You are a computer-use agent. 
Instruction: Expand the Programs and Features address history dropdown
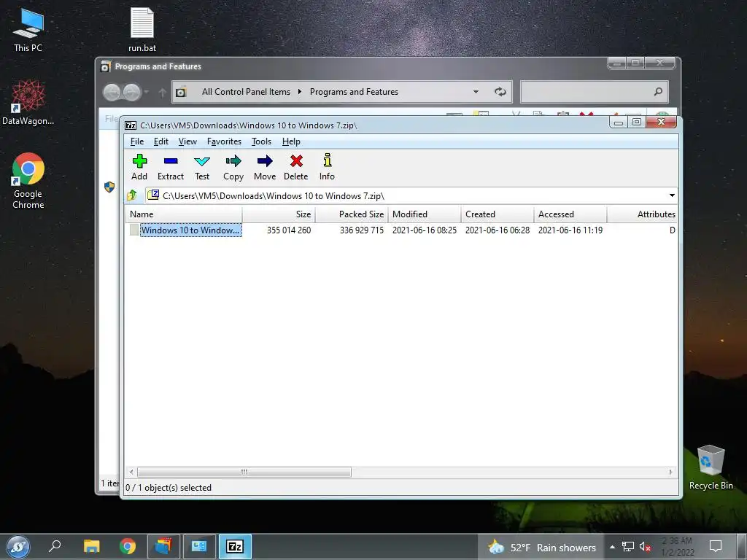click(476, 92)
